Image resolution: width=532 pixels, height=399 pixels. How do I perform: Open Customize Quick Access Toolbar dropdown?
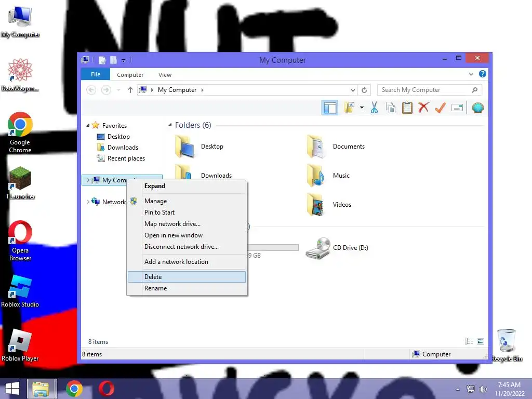(124, 61)
